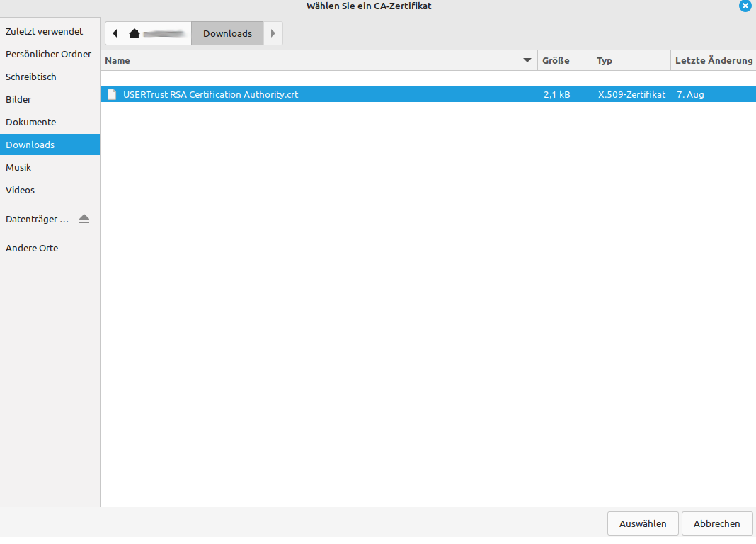Open Zuletzt verwendet in sidebar
The width and height of the screenshot is (756, 544).
(44, 31)
